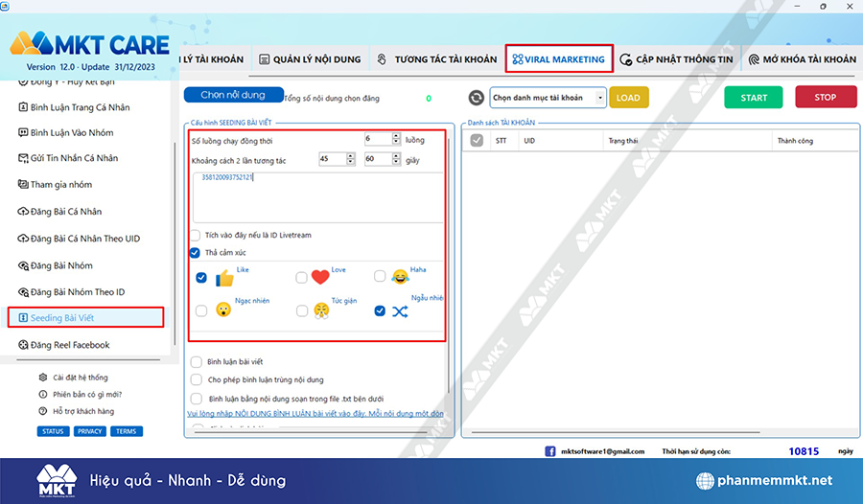Click the sidebar menu vertical scrollbar
This screenshot has height=504, width=863.
[x=175, y=242]
